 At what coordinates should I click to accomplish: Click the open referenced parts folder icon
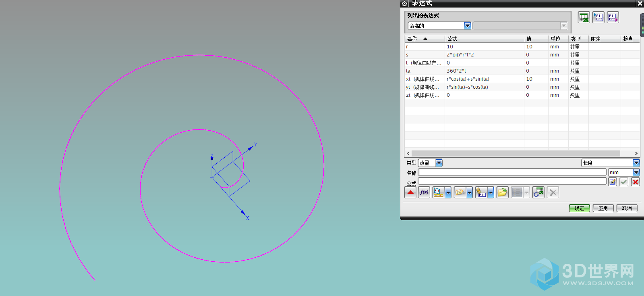pos(502,192)
